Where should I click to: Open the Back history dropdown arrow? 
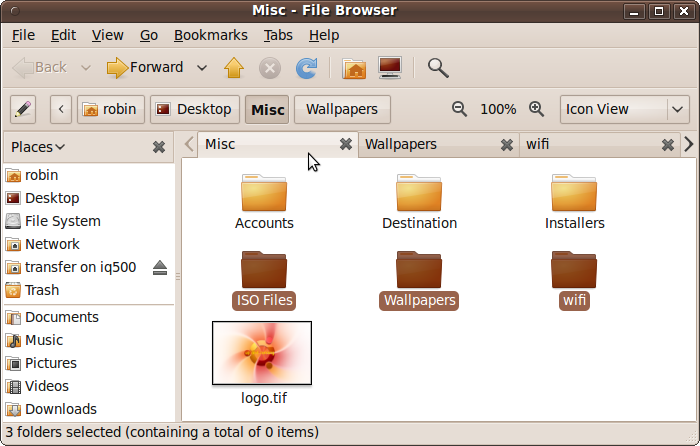click(x=86, y=68)
